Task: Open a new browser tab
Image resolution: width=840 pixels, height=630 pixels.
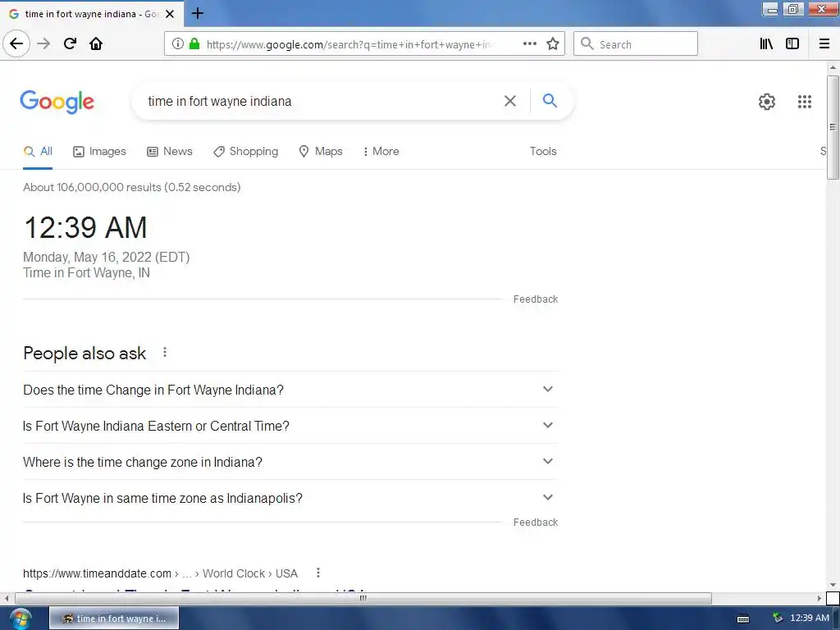Action: point(197,13)
